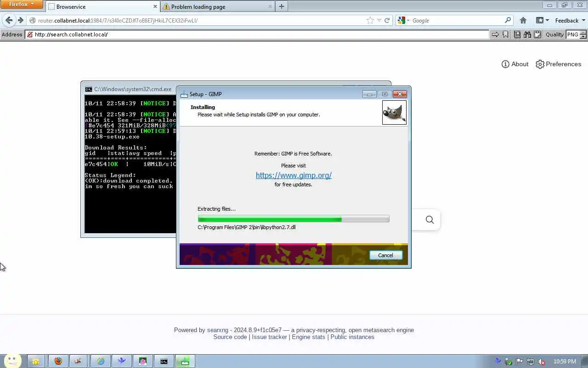Open the GIMP setup taskbar button

tap(185, 362)
